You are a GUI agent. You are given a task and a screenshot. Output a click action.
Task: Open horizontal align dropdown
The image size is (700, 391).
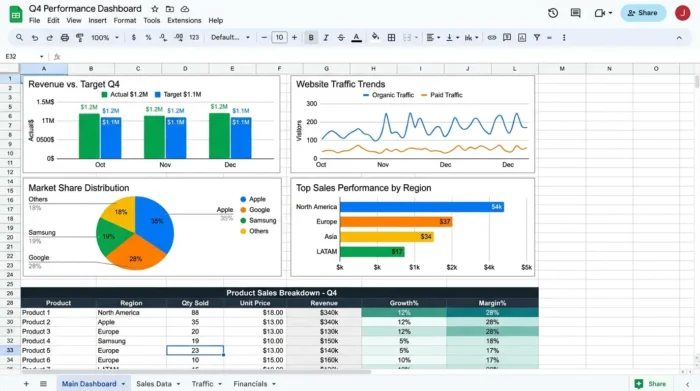(433, 37)
